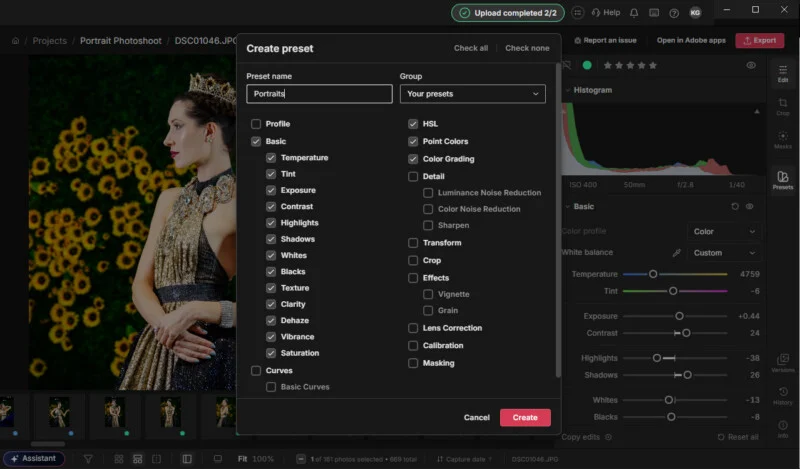Uncheck the Basic checkbox
Screen dimensions: 800x469
(256, 141)
